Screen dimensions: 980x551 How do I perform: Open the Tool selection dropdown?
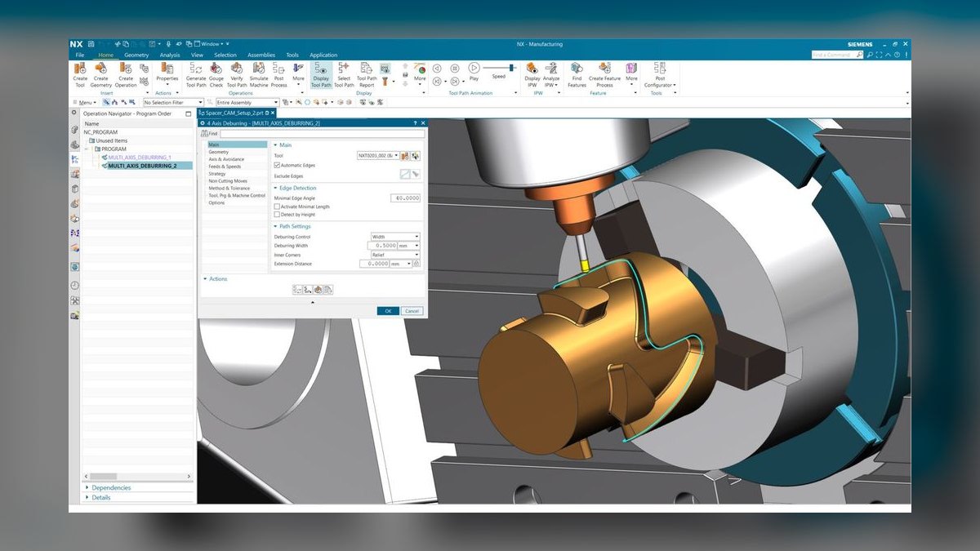tap(378, 155)
